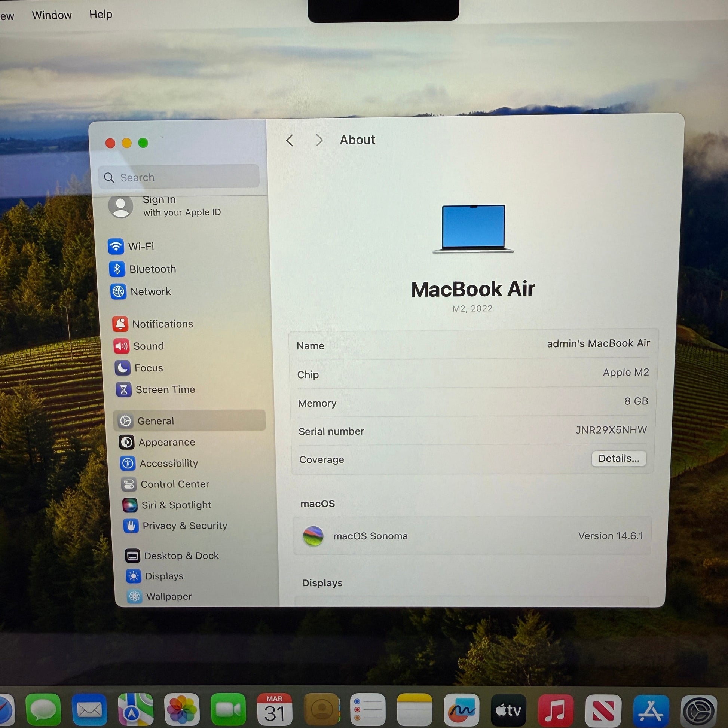Click the macOS Sonoma version row
Screen dimensions: 728x728
[473, 536]
